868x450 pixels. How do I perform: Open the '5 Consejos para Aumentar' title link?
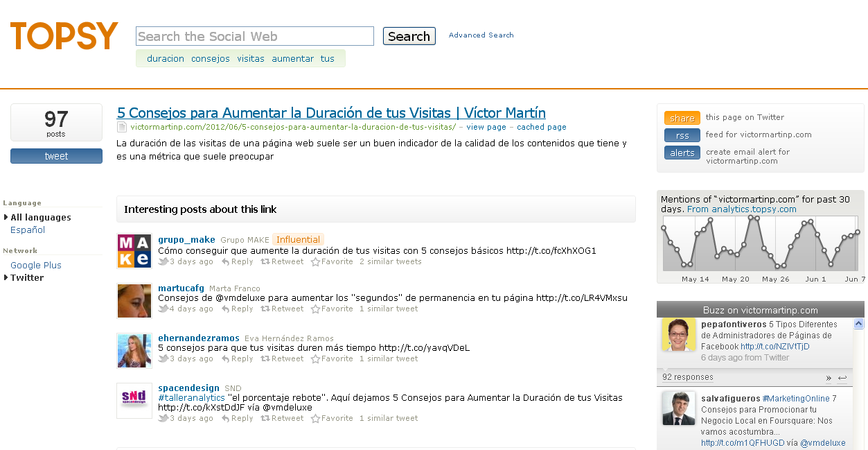coord(331,113)
